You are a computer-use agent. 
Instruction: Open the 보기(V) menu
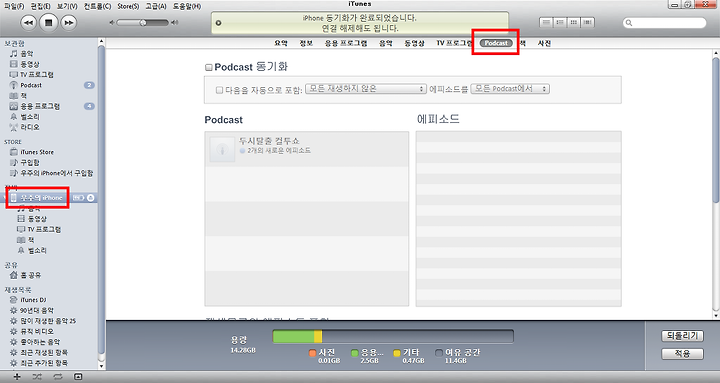67,6
